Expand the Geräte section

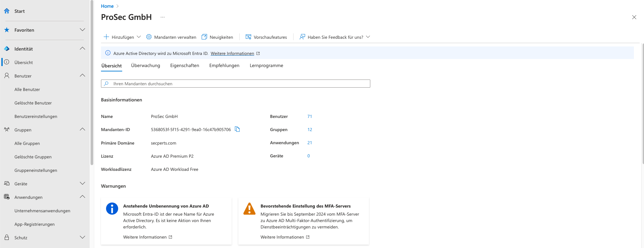pyautogui.click(x=82, y=183)
